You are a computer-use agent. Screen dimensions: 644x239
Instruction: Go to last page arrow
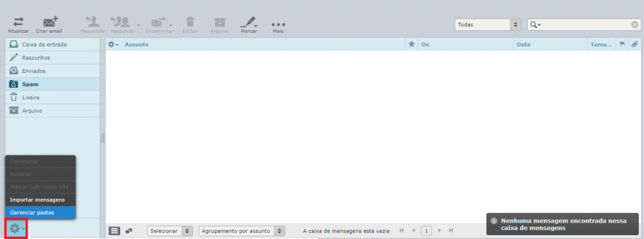452,231
